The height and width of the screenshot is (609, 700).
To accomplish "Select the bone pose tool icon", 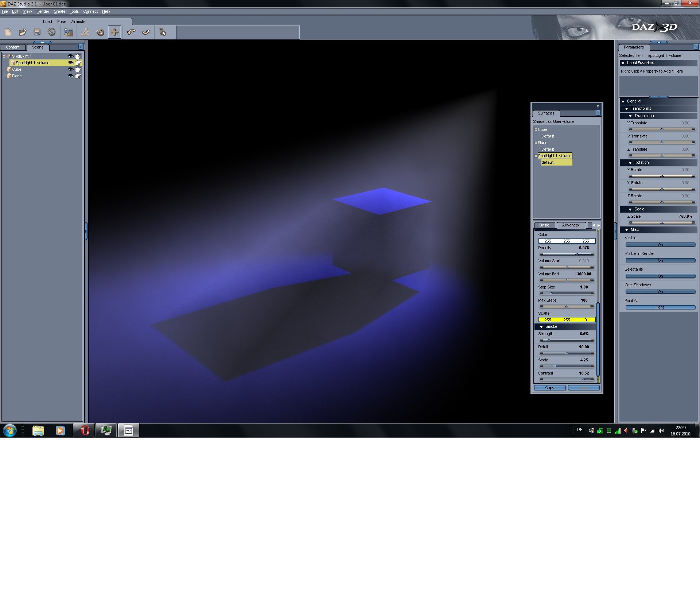I will click(x=85, y=32).
